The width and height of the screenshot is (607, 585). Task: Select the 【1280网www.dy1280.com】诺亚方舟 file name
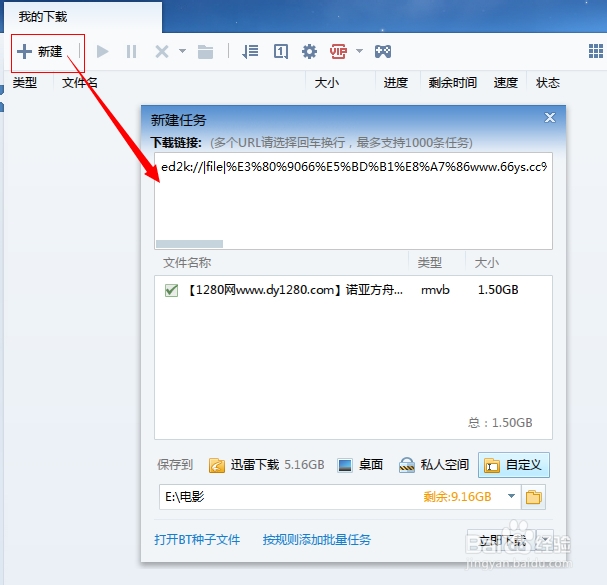pos(295,290)
